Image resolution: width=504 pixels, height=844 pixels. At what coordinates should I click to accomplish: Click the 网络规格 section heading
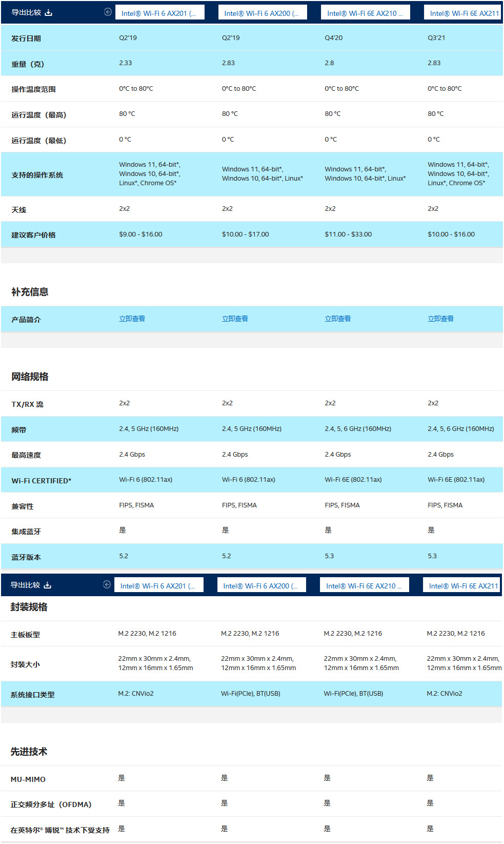click(x=30, y=377)
